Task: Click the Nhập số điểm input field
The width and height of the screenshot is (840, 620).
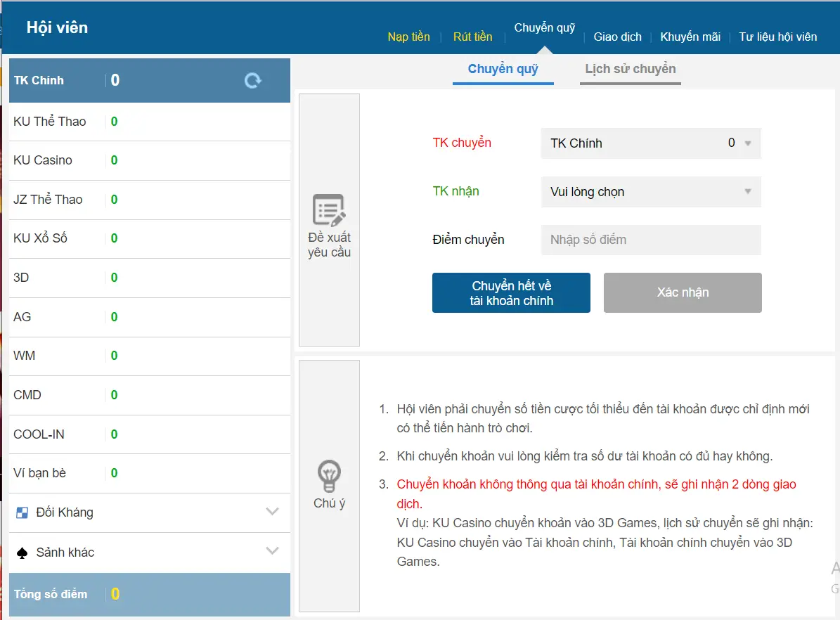Action: point(650,240)
